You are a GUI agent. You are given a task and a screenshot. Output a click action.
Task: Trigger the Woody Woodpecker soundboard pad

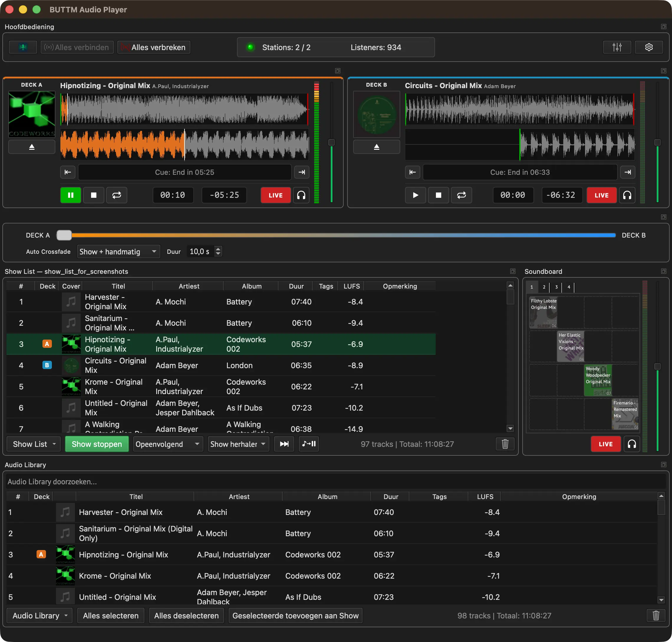tap(598, 380)
